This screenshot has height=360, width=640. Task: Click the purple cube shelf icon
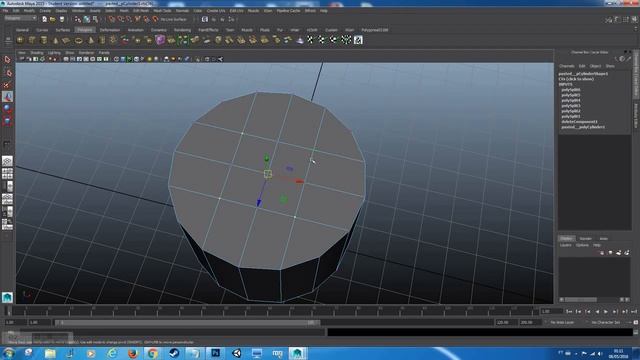[x=160, y=40]
